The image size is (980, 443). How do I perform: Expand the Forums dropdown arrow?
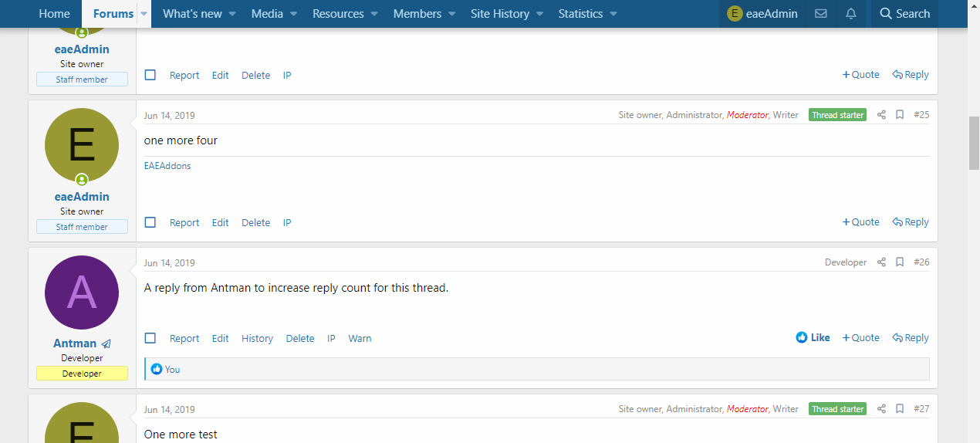pos(144,14)
